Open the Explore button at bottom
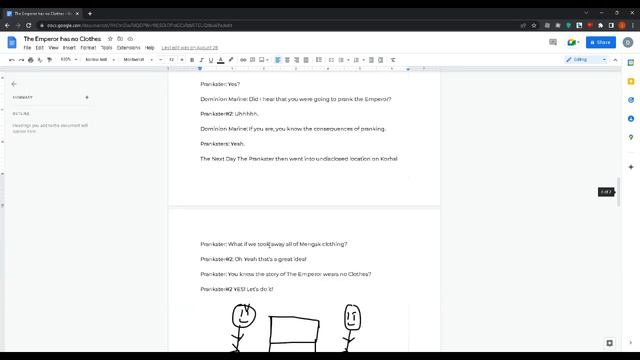640x360 pixels. [609, 343]
